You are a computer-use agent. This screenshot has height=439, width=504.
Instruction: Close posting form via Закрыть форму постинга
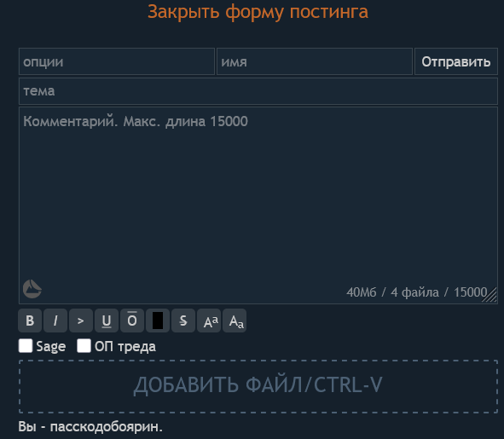[258, 12]
